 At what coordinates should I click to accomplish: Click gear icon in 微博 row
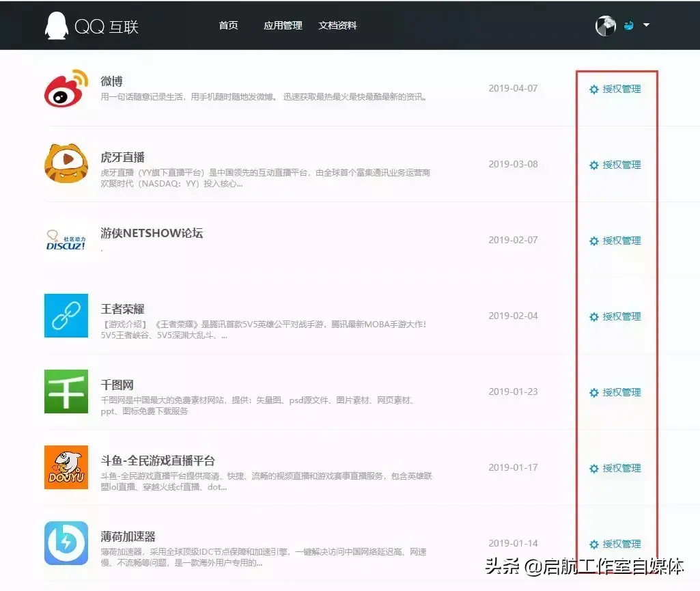click(593, 90)
